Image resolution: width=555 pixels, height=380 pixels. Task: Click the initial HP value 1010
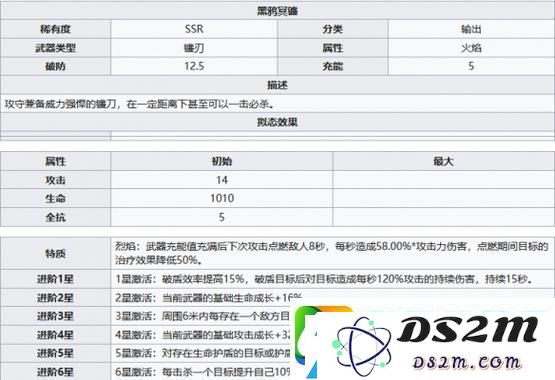tap(222, 198)
